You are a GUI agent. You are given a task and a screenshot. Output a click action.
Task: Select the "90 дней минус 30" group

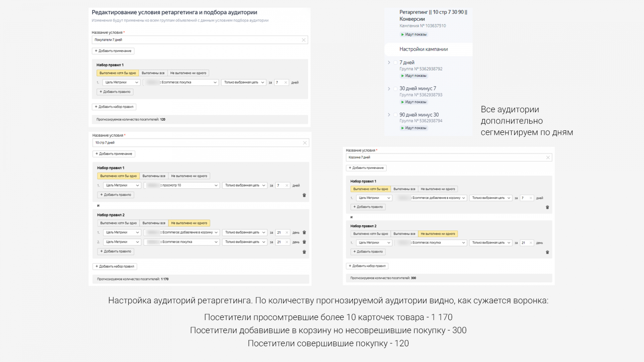tap(419, 115)
